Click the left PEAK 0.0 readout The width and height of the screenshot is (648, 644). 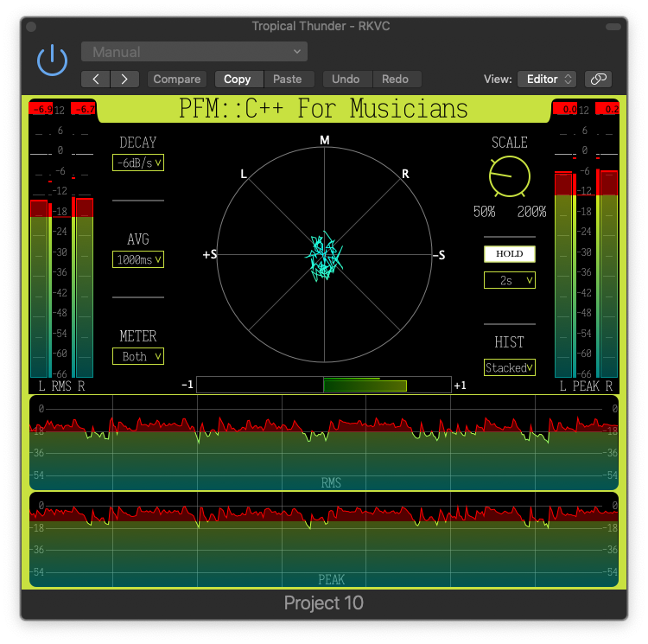[565, 109]
